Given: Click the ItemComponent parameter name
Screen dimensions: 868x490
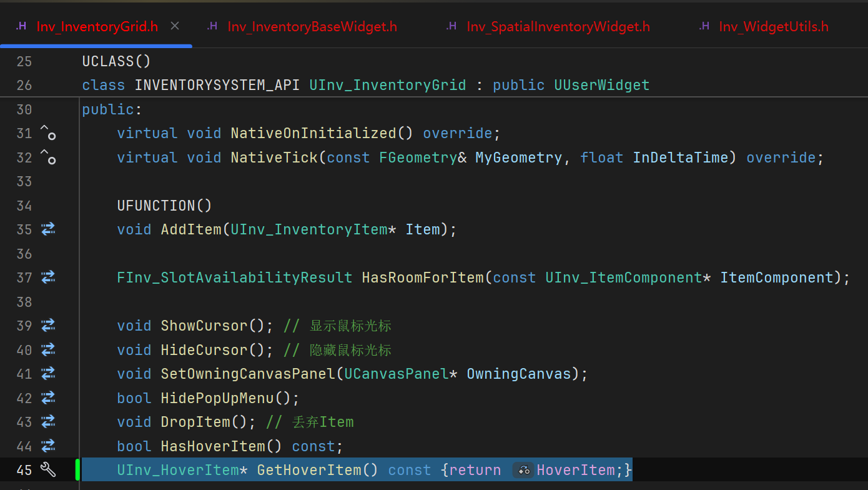Looking at the screenshot, I should pyautogui.click(x=777, y=277).
